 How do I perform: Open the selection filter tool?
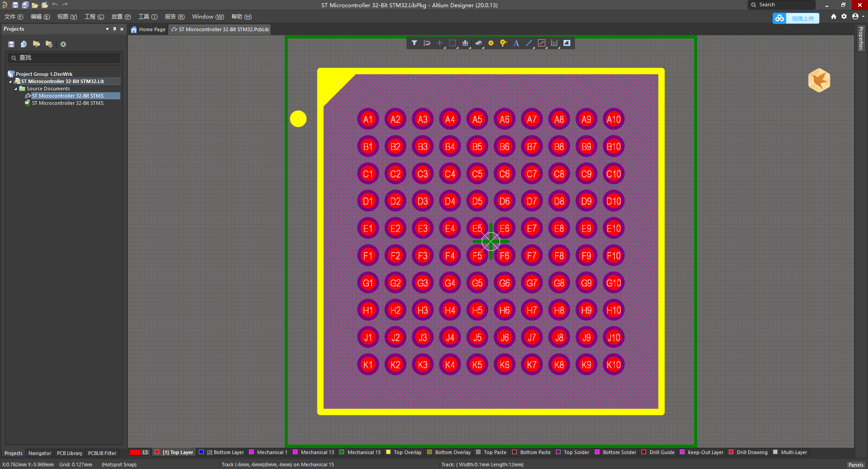(x=414, y=43)
